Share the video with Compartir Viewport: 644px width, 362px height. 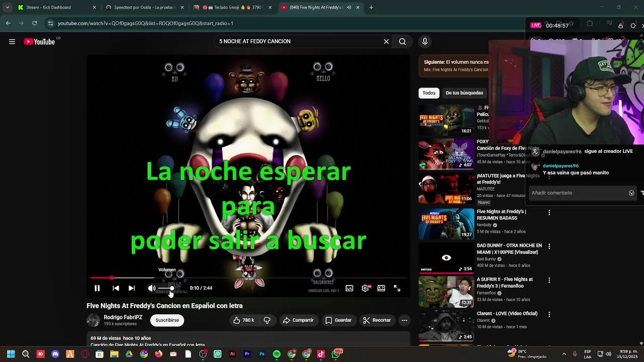[x=298, y=320]
